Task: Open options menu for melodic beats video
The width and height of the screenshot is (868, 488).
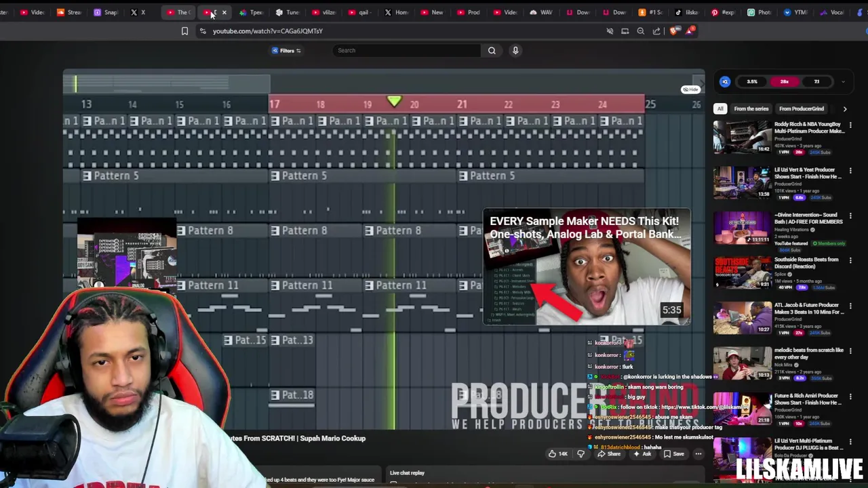Action: (850, 352)
